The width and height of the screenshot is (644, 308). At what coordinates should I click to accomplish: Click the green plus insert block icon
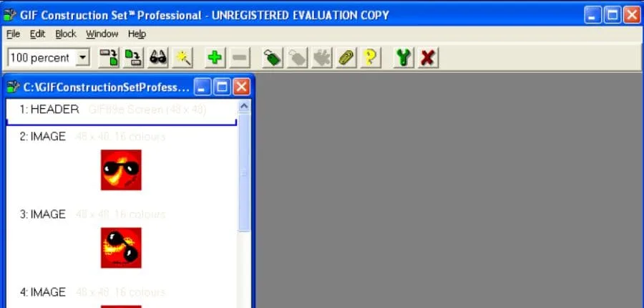click(214, 58)
